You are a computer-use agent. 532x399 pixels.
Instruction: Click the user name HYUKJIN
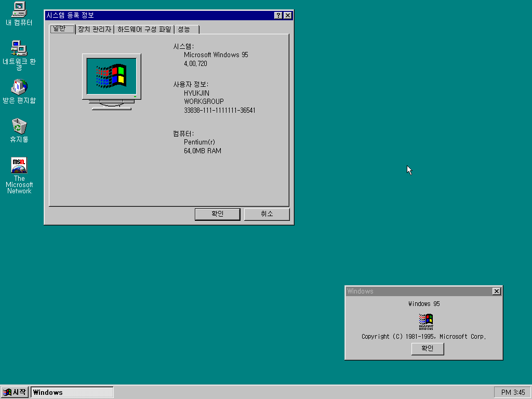tap(196, 93)
